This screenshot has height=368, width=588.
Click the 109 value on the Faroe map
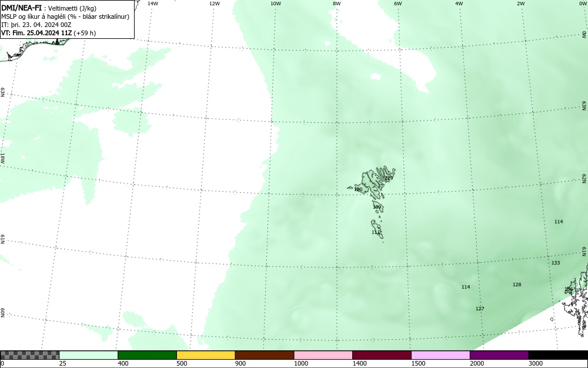pyautogui.click(x=377, y=207)
